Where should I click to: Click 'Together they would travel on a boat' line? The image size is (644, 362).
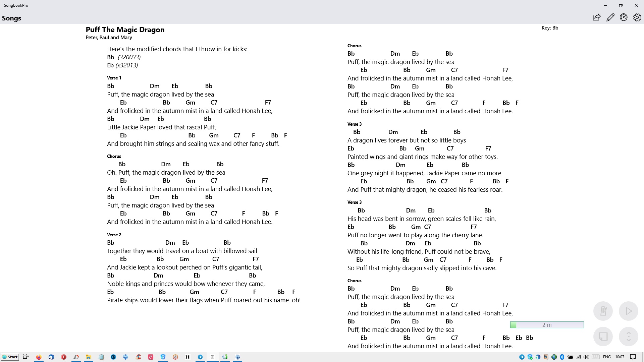(x=182, y=251)
